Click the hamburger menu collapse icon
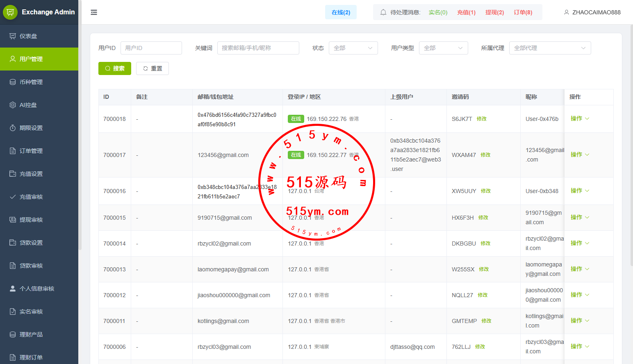Screen dimensions: 633x364 coord(94,12)
